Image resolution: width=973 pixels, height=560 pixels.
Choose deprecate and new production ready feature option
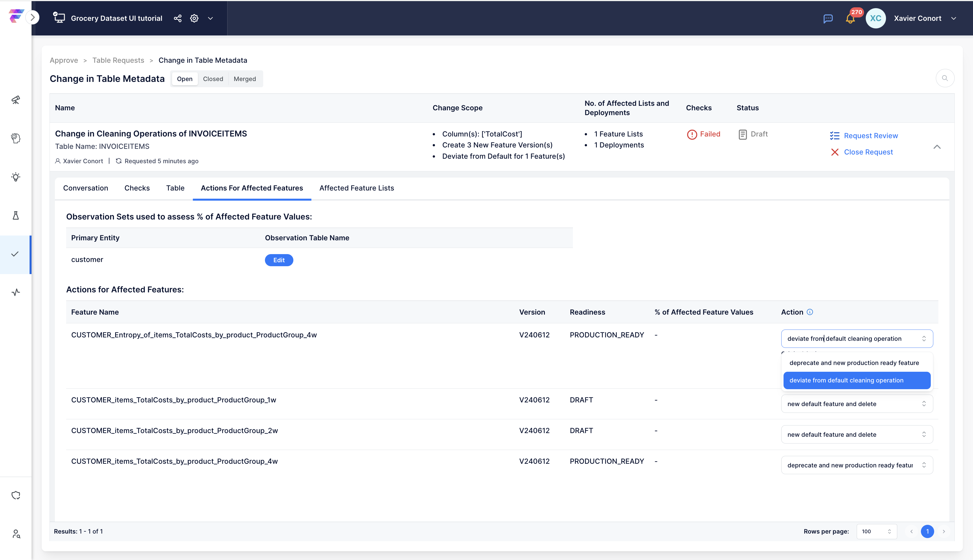coord(857,363)
